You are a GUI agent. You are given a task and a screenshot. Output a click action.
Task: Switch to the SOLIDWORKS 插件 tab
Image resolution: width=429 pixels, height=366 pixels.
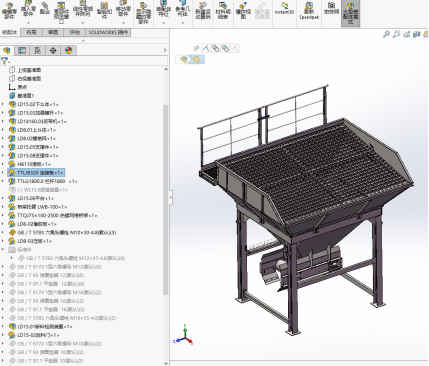coord(108,32)
